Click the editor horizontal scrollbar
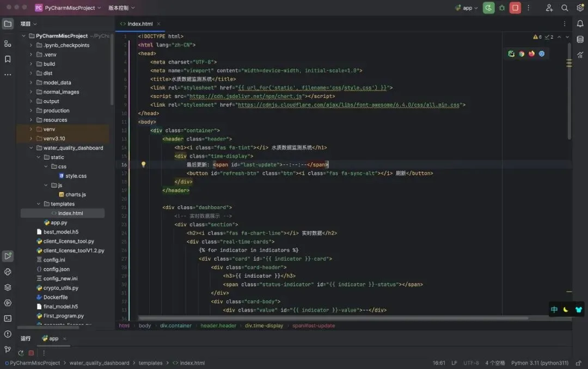 [333, 318]
